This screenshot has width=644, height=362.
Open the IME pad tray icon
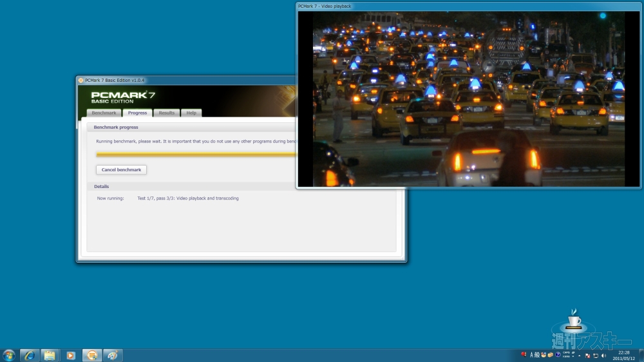(x=544, y=355)
